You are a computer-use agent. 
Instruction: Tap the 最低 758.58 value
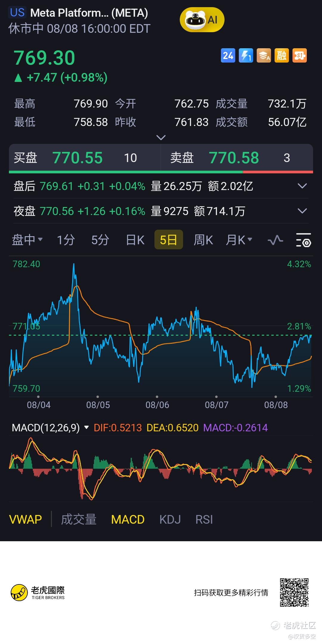coord(91,122)
